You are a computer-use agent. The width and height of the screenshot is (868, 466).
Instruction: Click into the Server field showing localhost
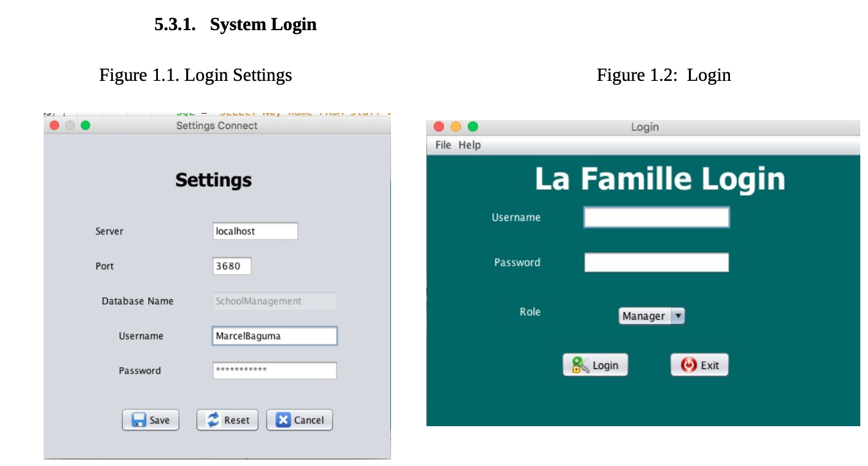[255, 231]
